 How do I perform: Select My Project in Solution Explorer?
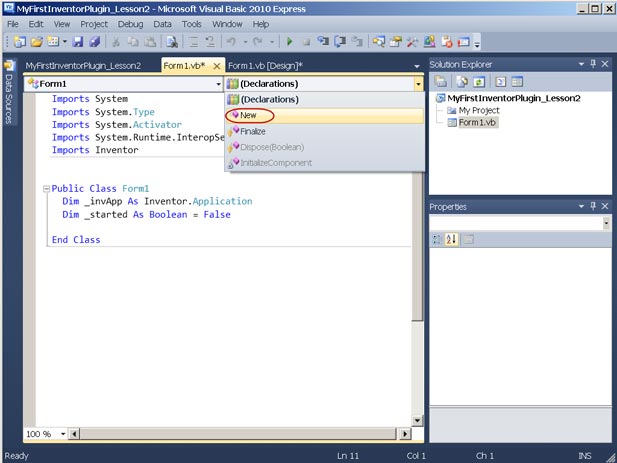point(478,110)
